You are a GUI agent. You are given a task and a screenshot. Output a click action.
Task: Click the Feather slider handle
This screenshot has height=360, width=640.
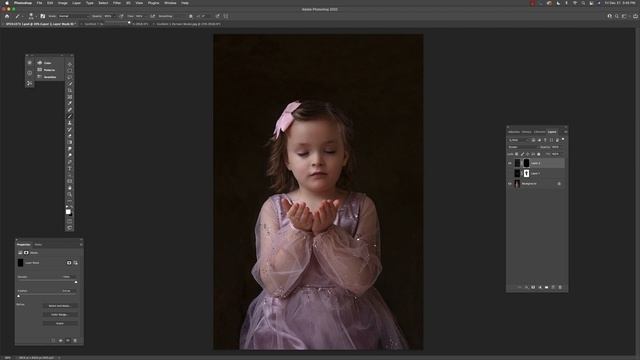pyautogui.click(x=18, y=296)
